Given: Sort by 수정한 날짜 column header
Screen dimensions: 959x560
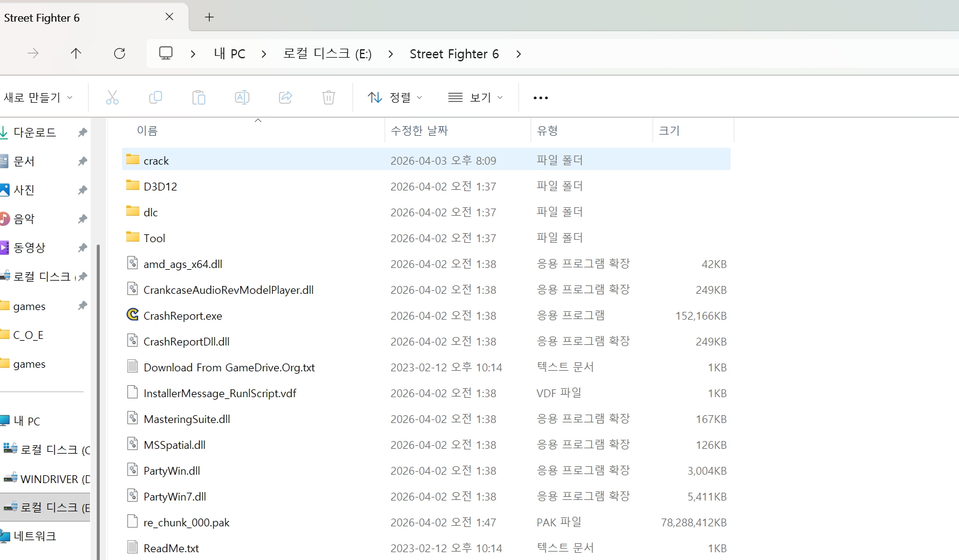Looking at the screenshot, I should tap(419, 130).
